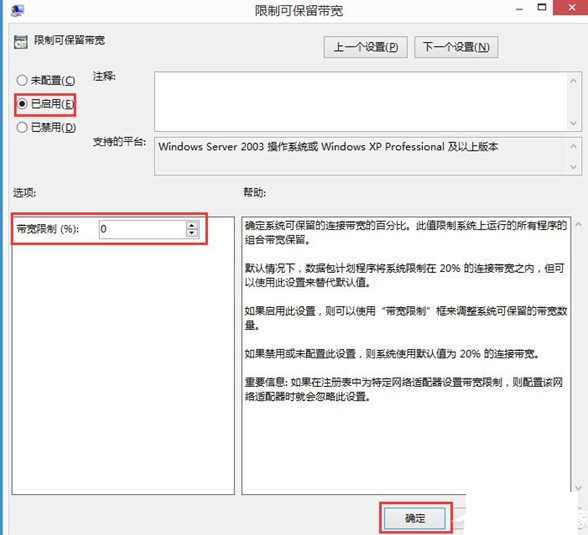
Task: Click the 下一个设置(N) button
Action: pyautogui.click(x=456, y=47)
